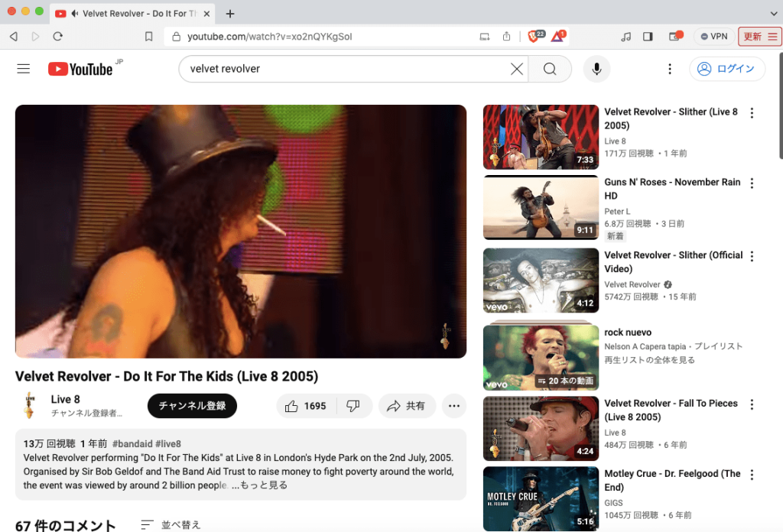Viewport: 783px width, 532px height.
Task: Click Velvet Revolver - Slither (Live 8 2005) title
Action: coord(671,118)
